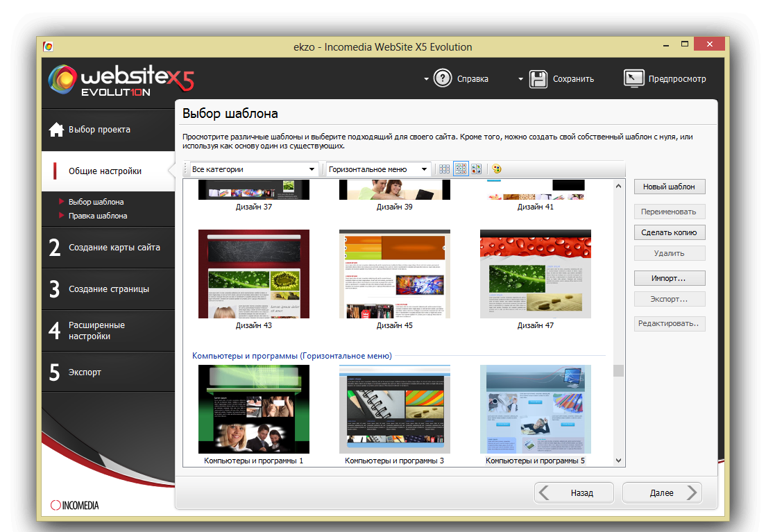This screenshot has width=766, height=532.
Task: Minimize the WebSite X5 window
Action: tap(666, 45)
